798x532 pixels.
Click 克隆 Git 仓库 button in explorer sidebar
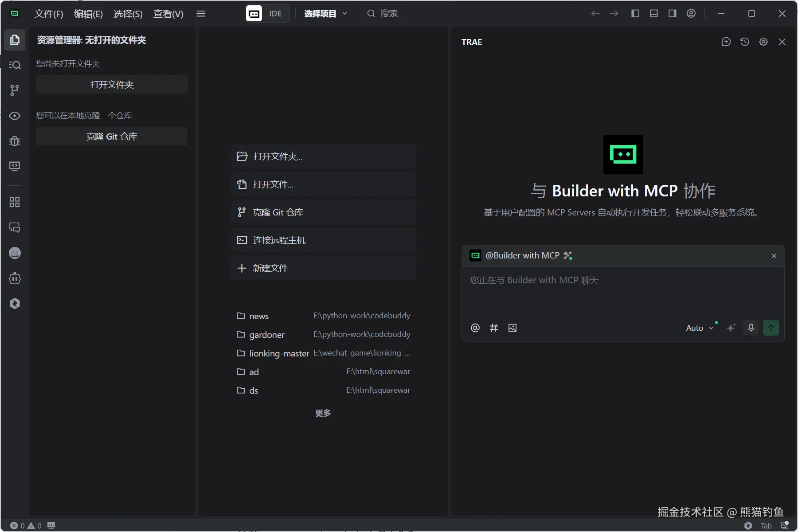[112, 137]
